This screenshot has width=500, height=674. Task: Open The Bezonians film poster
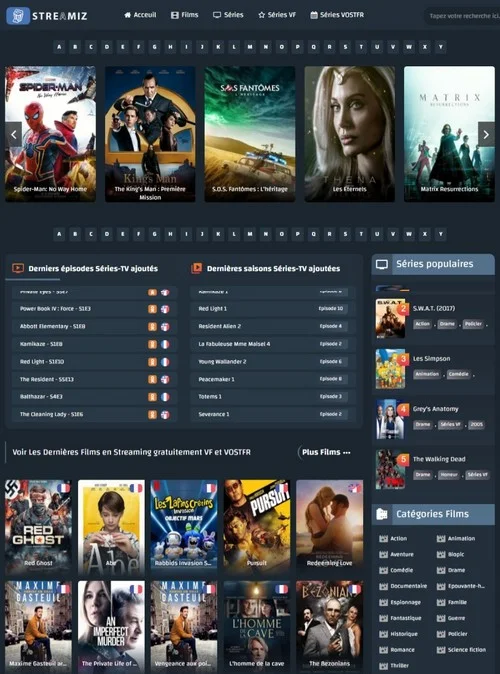pyautogui.click(x=329, y=626)
